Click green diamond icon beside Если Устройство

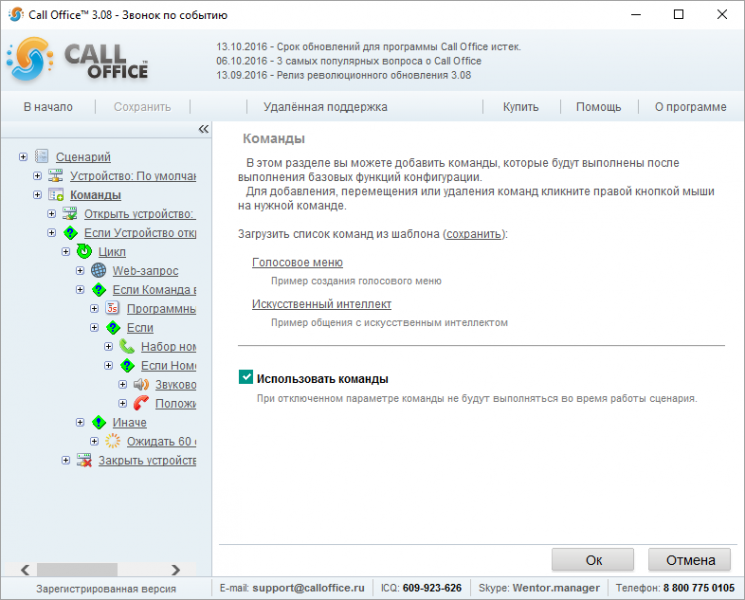(70, 232)
